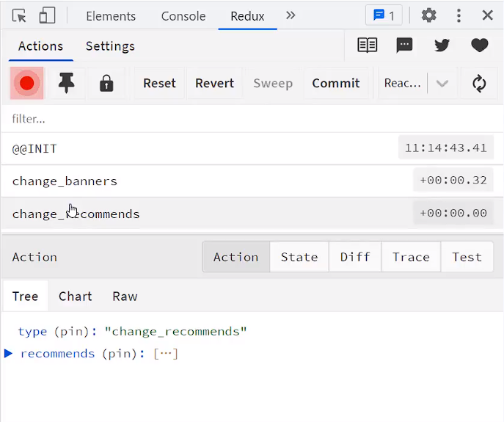Expand the recommends array node
This screenshot has height=422, width=504.
click(9, 354)
